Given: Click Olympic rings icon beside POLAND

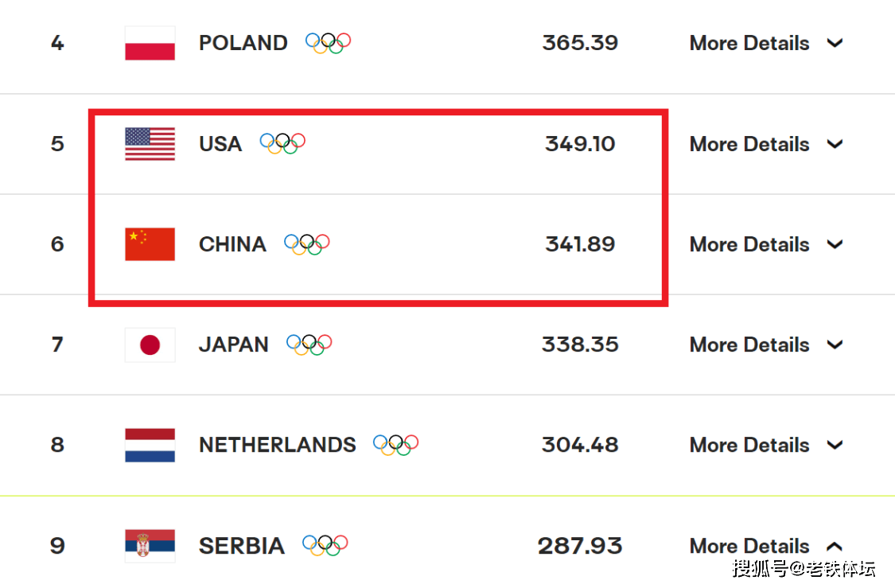Looking at the screenshot, I should click(329, 43).
